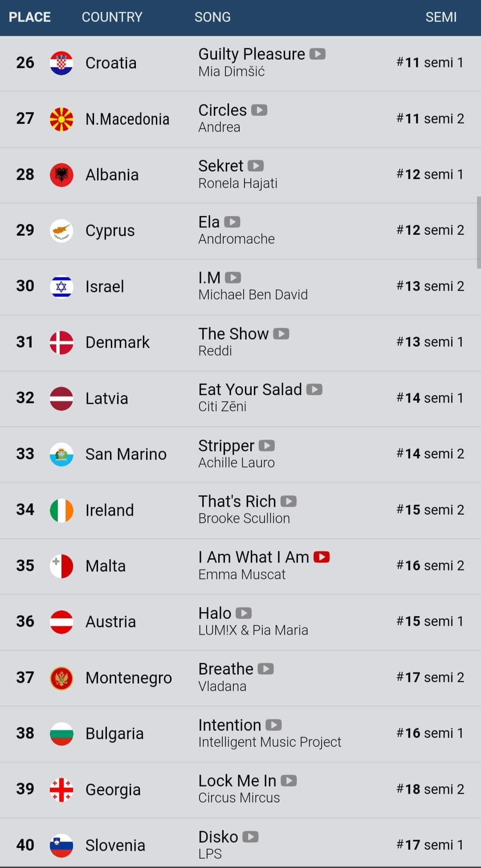Click the San Marino flag
The height and width of the screenshot is (868, 481).
click(61, 454)
